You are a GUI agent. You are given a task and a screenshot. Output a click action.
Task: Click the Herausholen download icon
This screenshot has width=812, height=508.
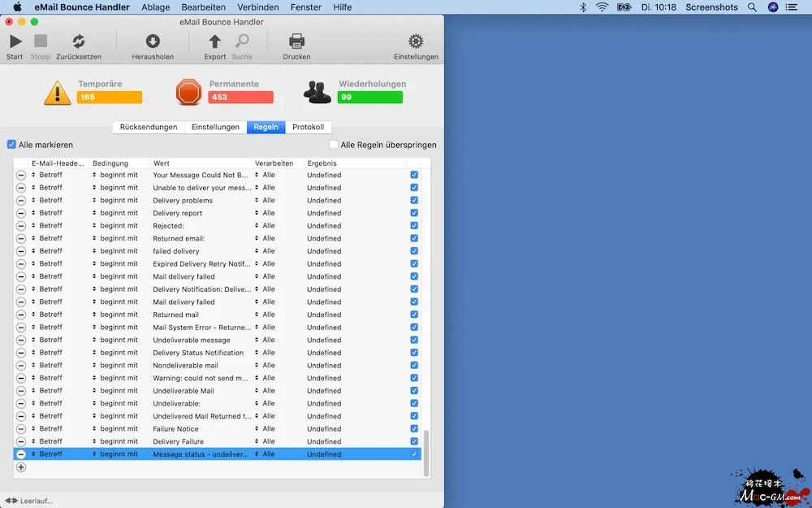[153, 41]
